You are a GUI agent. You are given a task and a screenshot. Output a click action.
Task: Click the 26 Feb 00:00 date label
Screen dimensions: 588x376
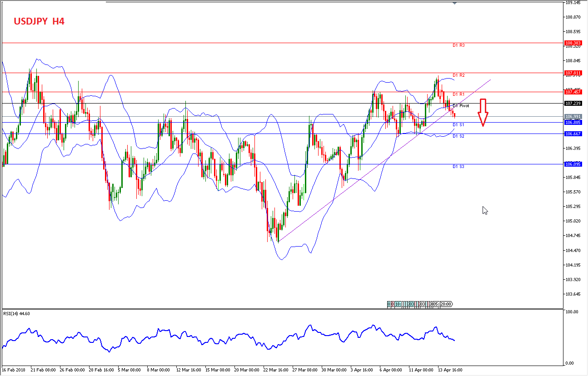pyautogui.click(x=72, y=370)
